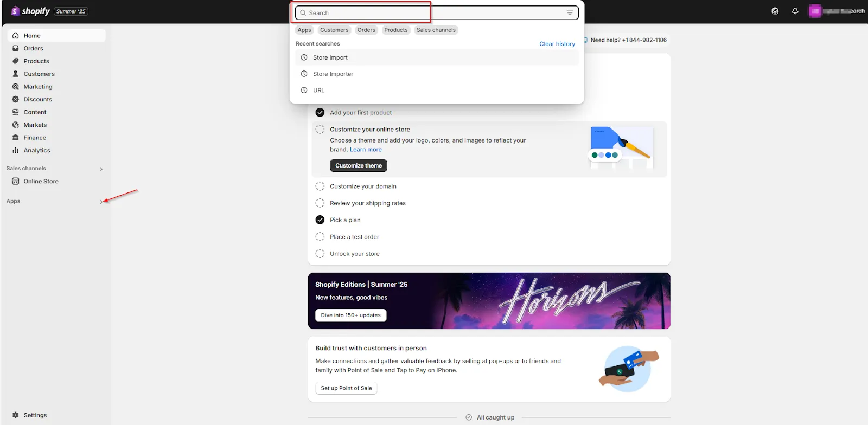This screenshot has width=868, height=425.
Task: Click the search filter icon
Action: 570,13
